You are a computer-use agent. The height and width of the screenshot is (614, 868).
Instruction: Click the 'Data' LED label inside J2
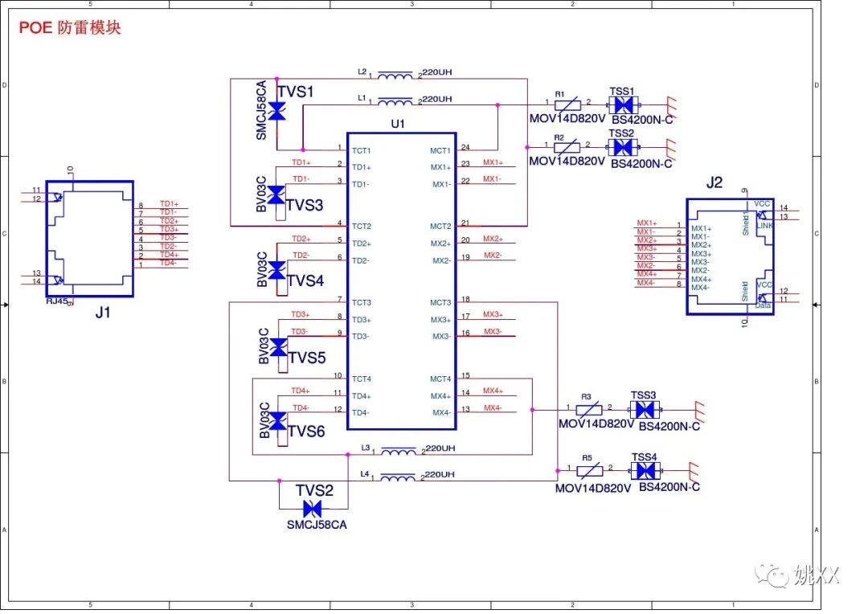[764, 305]
